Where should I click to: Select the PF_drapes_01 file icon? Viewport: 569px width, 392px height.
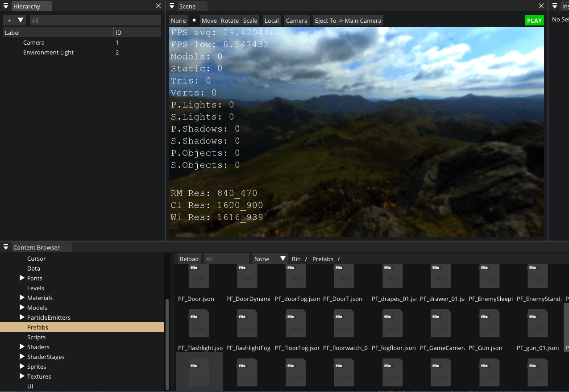tap(392, 276)
